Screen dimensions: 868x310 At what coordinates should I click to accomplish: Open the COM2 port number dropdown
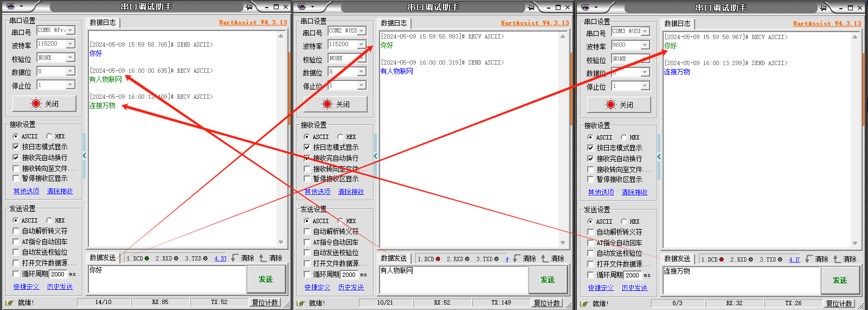coord(362,31)
